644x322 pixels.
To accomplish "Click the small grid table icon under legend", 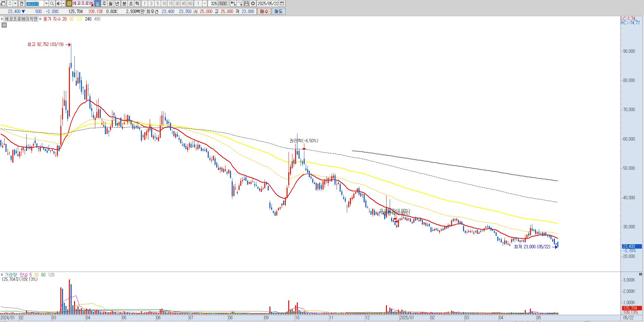I will (x=4, y=25).
